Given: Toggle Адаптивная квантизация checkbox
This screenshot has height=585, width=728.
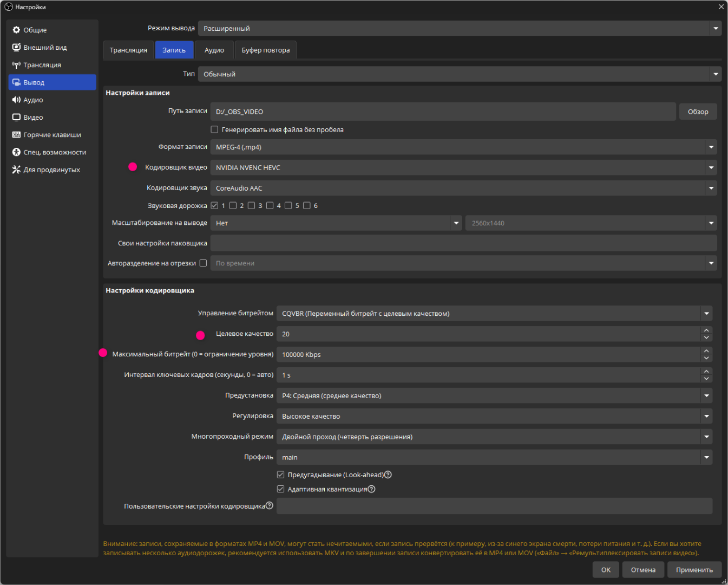Looking at the screenshot, I should coord(280,489).
